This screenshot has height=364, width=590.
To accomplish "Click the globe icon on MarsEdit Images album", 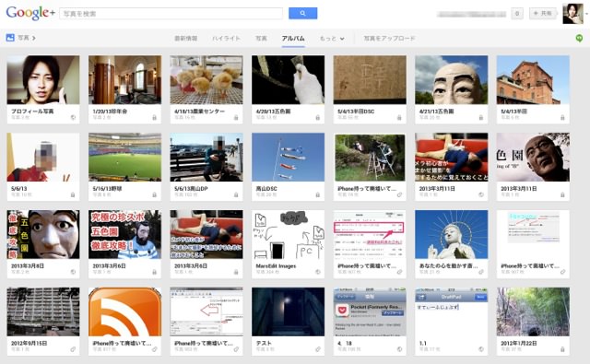I will [x=317, y=272].
